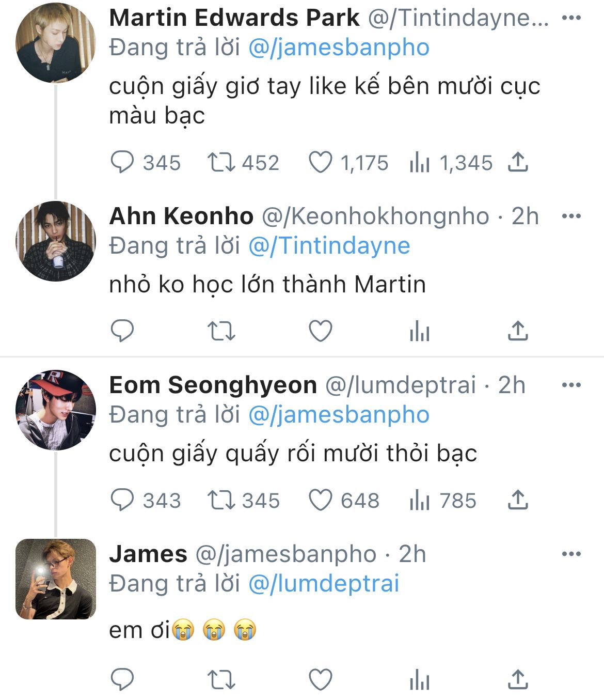Open more options on Martin Edwards Park's tweet
604x700 pixels.
571,18
